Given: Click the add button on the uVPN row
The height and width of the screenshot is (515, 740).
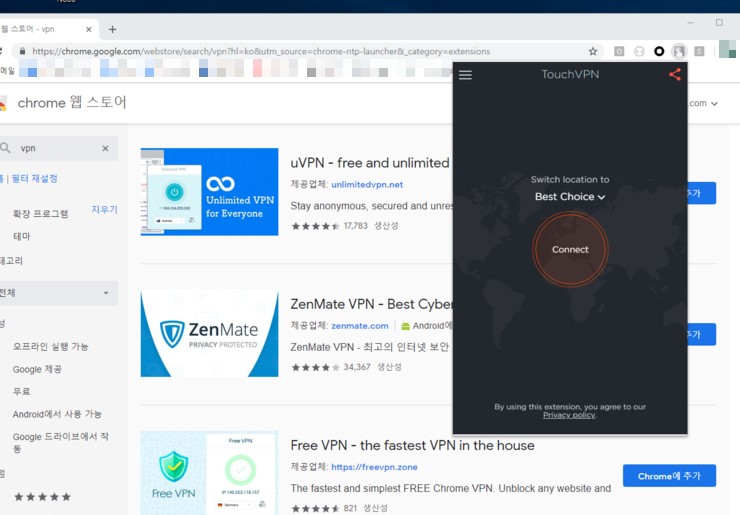Looking at the screenshot, I should [702, 193].
